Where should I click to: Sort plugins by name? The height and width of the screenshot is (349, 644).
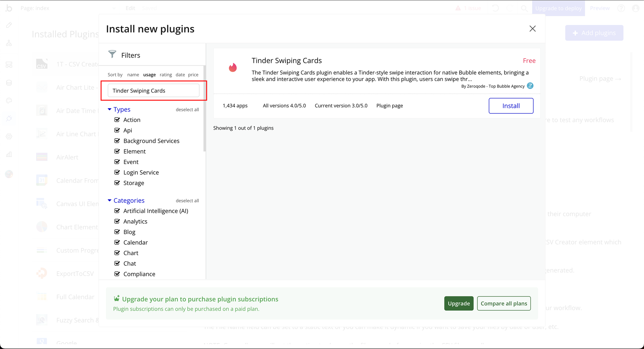point(133,75)
